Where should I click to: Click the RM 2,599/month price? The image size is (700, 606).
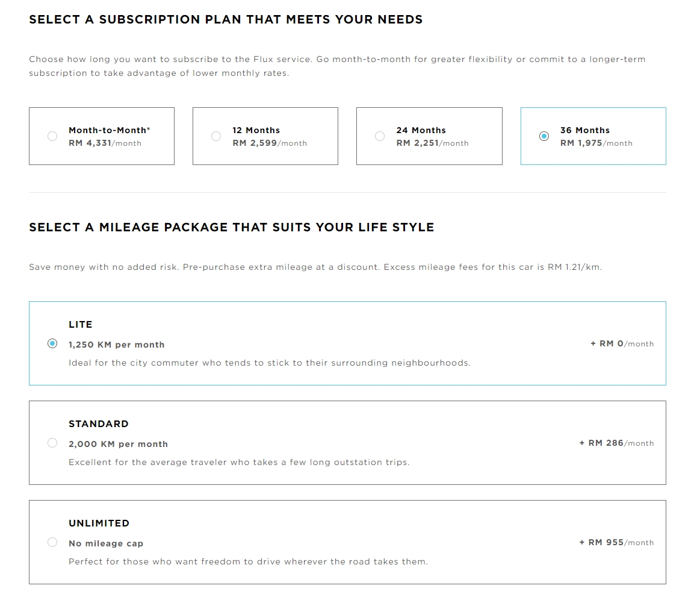[x=270, y=143]
